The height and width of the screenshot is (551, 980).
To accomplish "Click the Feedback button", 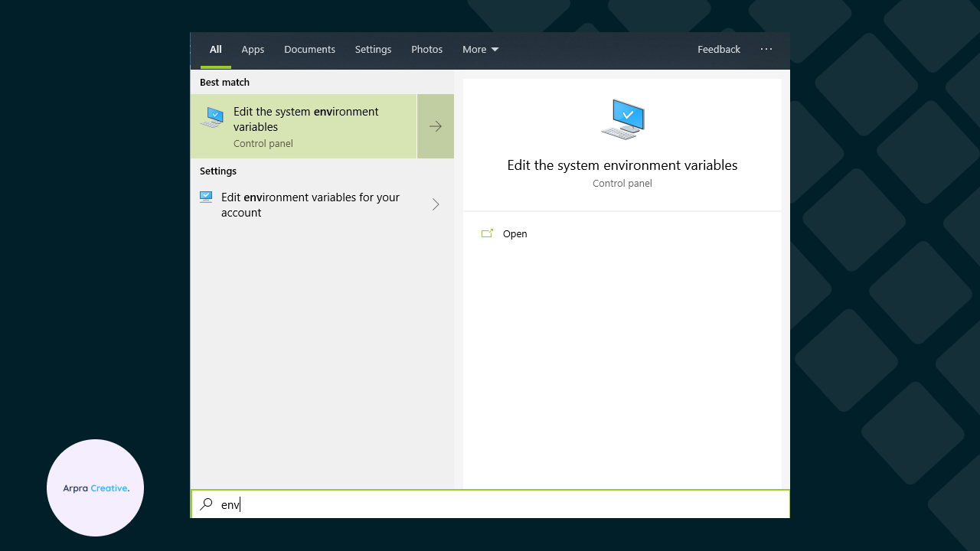I will pos(718,49).
